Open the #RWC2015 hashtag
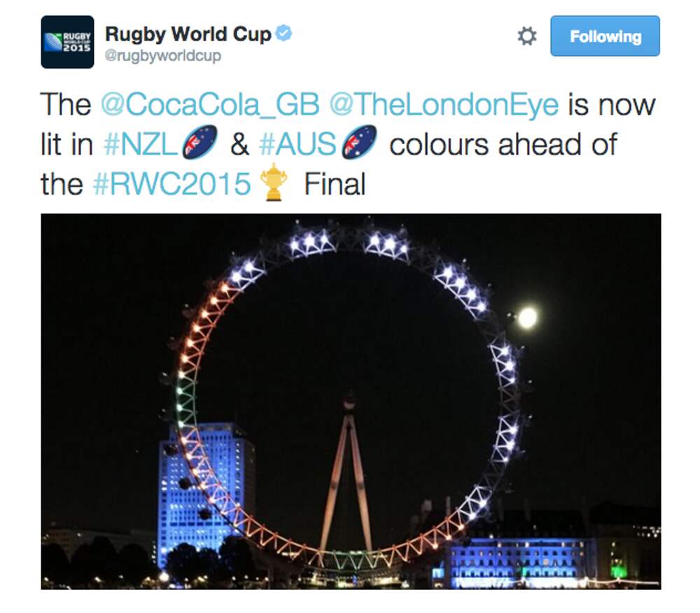The height and width of the screenshot is (613, 700). pos(172,184)
